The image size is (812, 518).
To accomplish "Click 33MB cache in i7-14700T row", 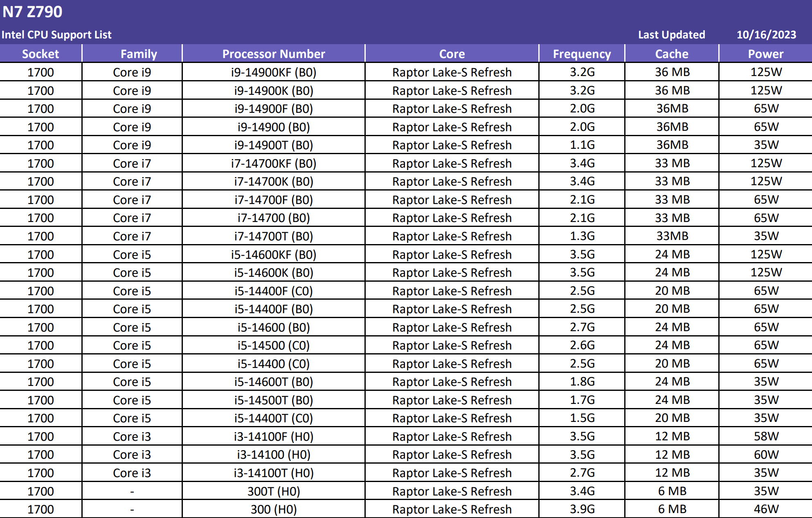I will coord(672,236).
